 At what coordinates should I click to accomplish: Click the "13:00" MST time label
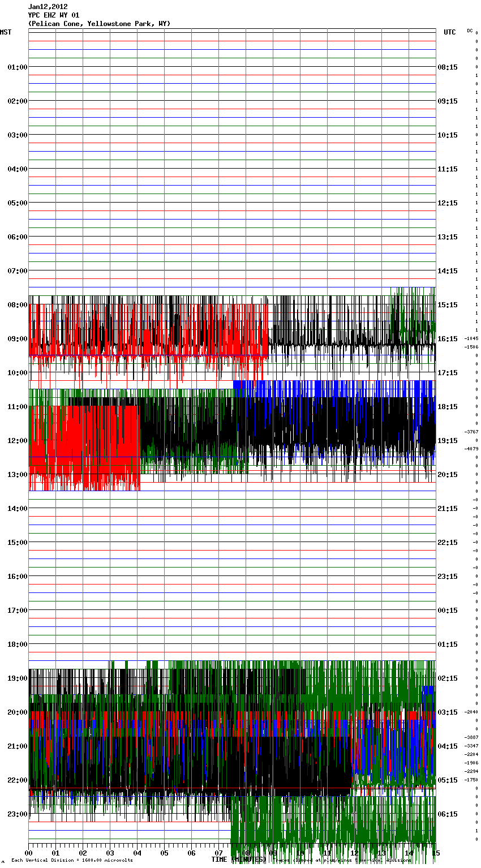click(x=18, y=475)
